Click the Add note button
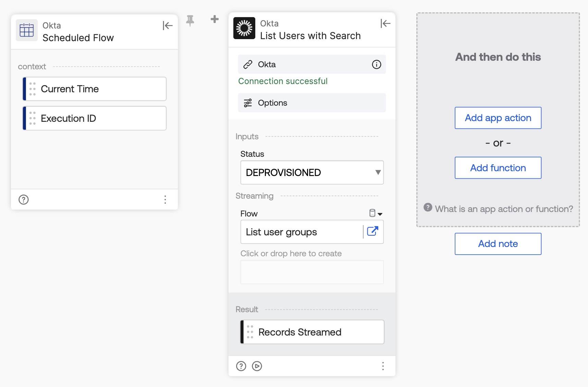 click(498, 244)
